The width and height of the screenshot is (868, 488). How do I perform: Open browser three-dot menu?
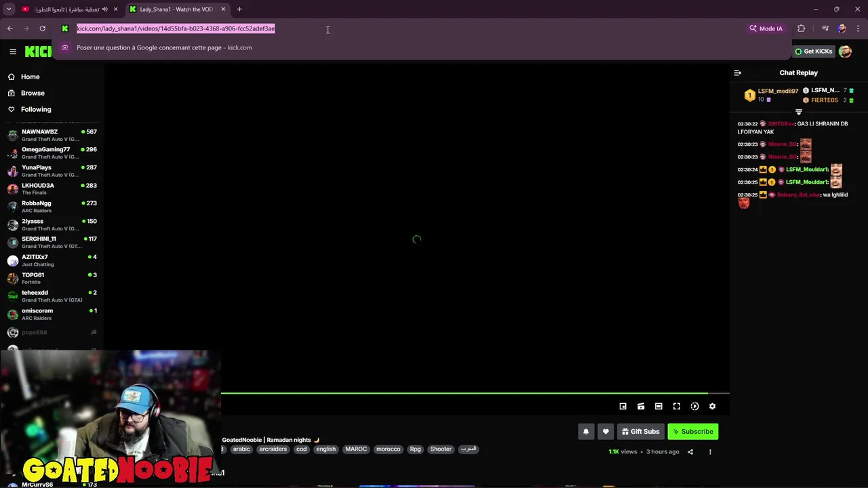(859, 28)
